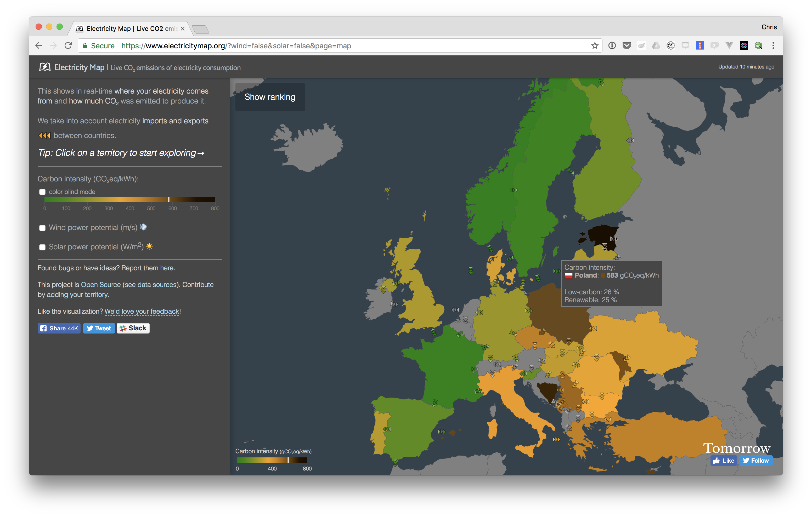Open the data sources link

coord(157,284)
